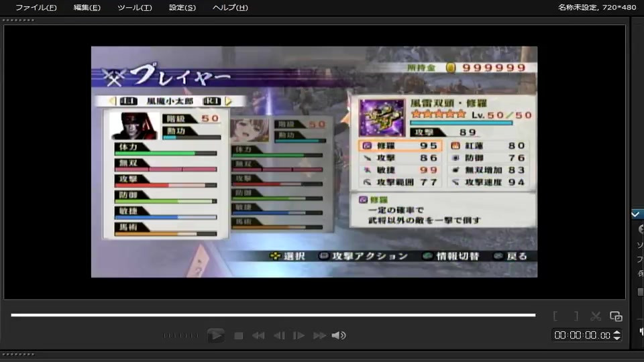The height and width of the screenshot is (362, 644).
Task: Toggle the checked box at right edge
Action: point(636,215)
